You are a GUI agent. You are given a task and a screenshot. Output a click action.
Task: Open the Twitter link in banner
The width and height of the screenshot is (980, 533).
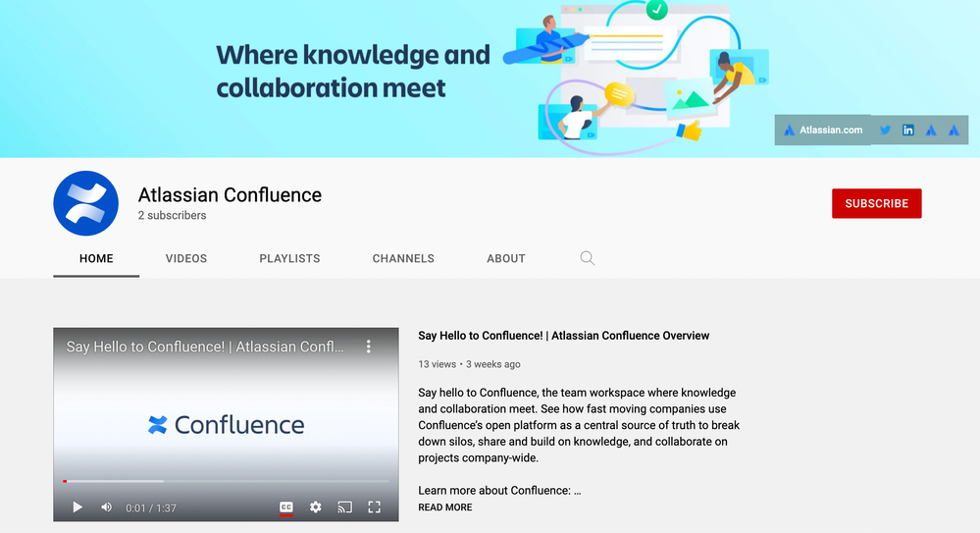(x=885, y=131)
